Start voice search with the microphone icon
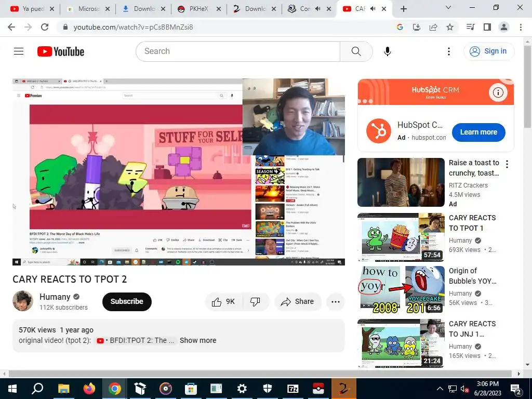The width and height of the screenshot is (532, 399). pos(388,51)
